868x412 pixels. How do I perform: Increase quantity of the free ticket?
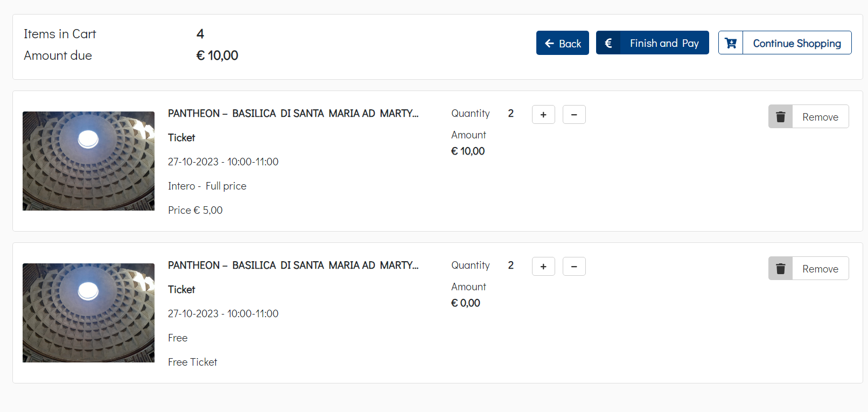pos(543,267)
